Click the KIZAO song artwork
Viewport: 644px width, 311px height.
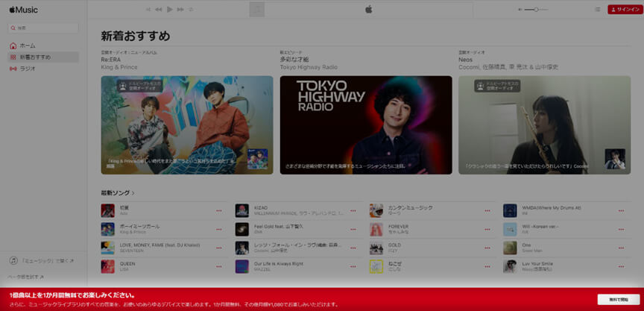pyautogui.click(x=242, y=210)
